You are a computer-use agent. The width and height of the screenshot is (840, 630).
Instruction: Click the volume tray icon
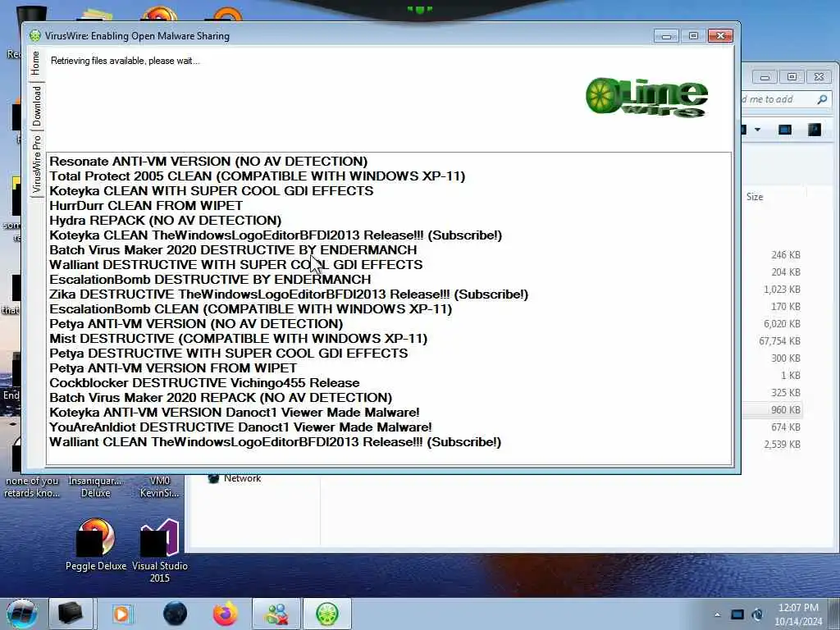tap(757, 614)
